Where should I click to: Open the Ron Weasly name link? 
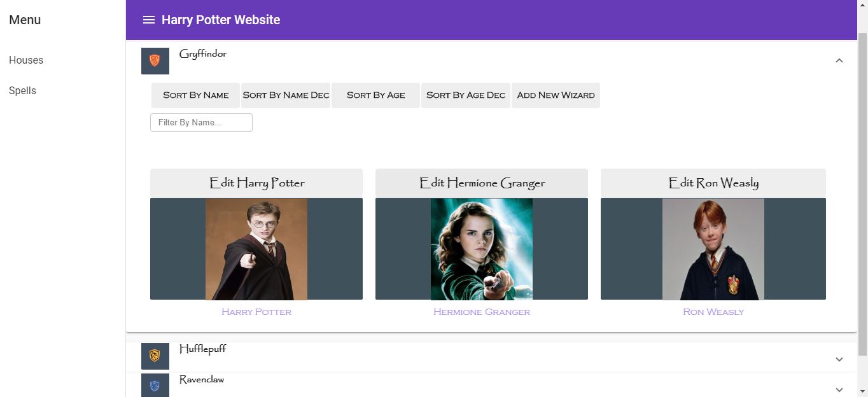[x=713, y=312]
